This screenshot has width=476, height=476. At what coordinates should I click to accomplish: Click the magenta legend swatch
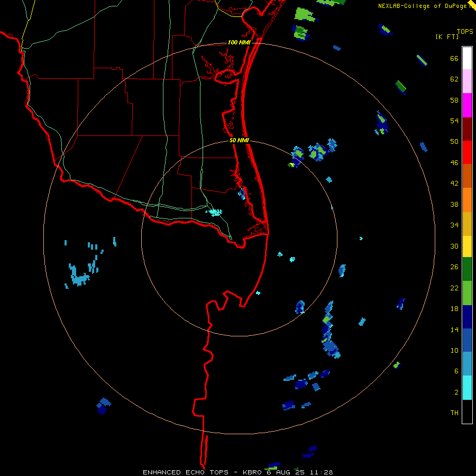click(467, 105)
